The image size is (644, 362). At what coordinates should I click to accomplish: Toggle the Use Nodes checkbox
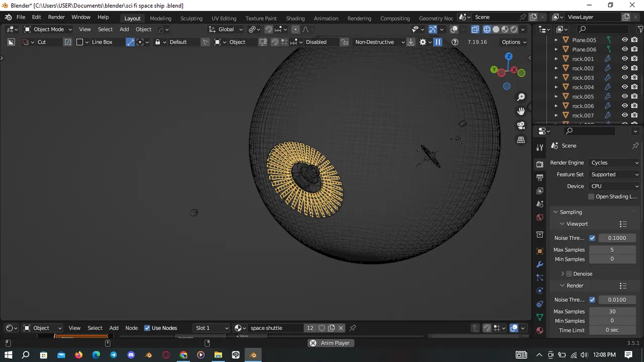pyautogui.click(x=147, y=328)
